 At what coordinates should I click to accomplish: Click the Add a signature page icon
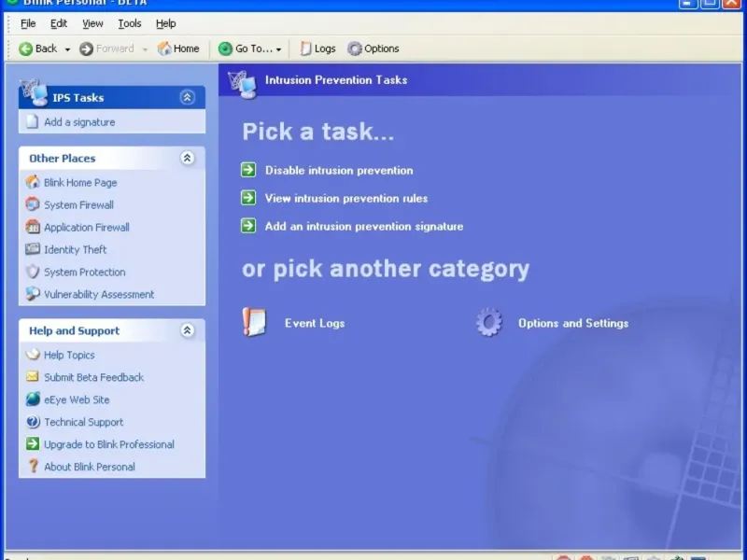coord(33,122)
